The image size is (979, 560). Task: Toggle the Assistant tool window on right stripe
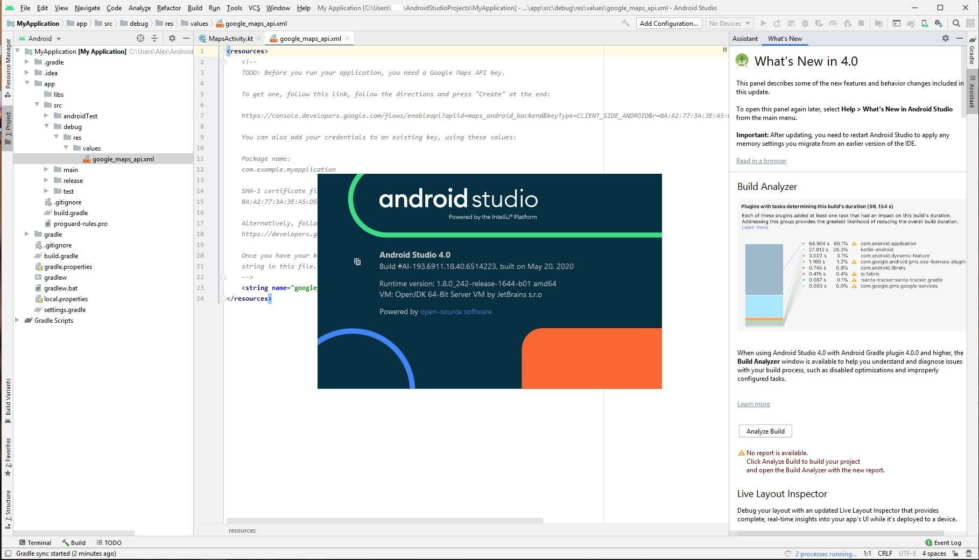pyautogui.click(x=972, y=91)
